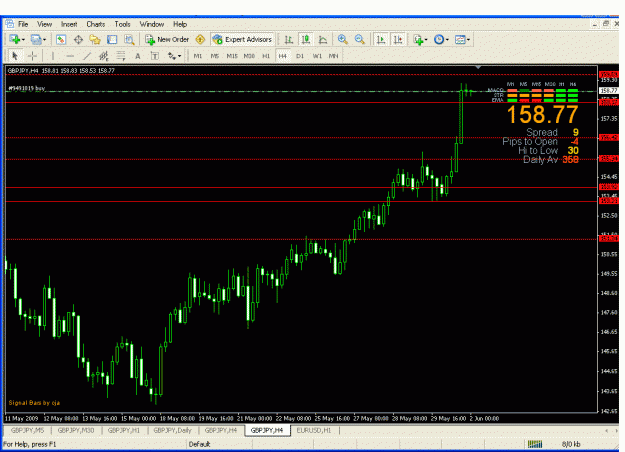625x452 pixels.
Task: Switch to the GBPJPY,M5 chart tab
Action: pyautogui.click(x=28, y=430)
